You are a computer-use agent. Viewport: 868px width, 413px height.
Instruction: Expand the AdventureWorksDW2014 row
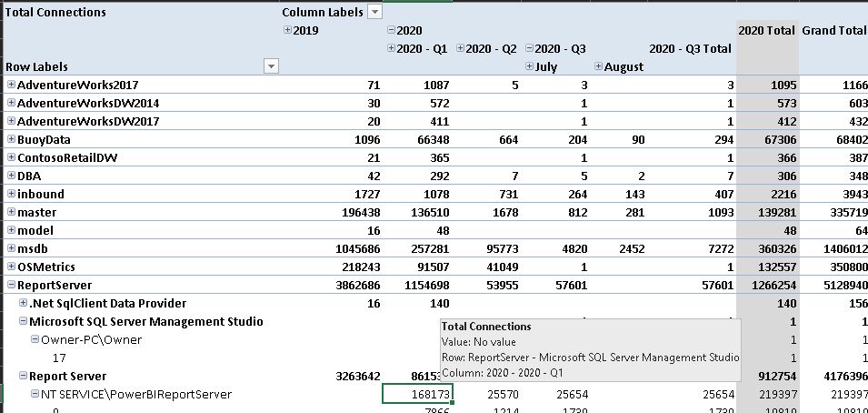point(12,103)
